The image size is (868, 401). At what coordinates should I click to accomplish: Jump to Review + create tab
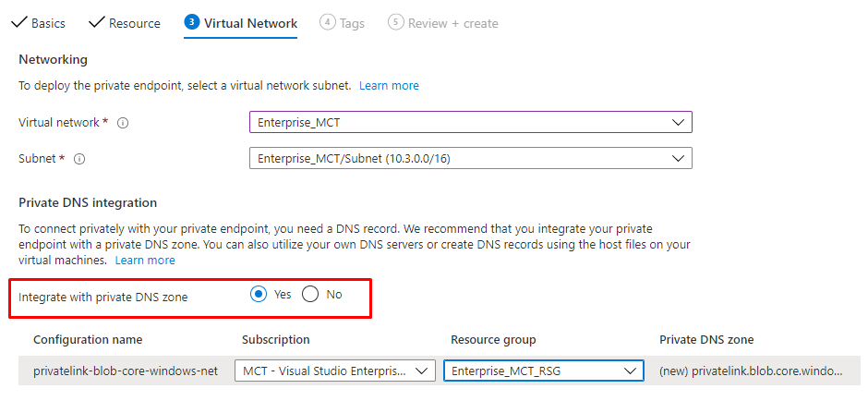[x=454, y=23]
